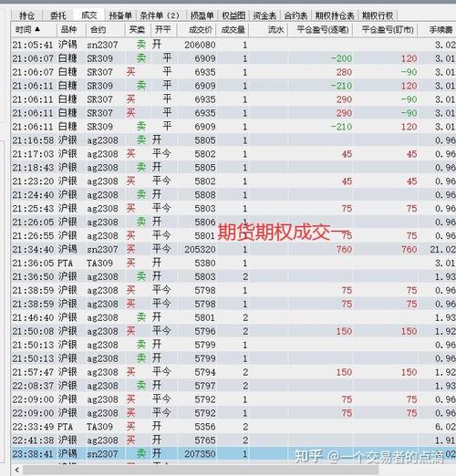The height and width of the screenshot is (476, 456).
Task: Show the 资金表 tab
Action: click(264, 16)
